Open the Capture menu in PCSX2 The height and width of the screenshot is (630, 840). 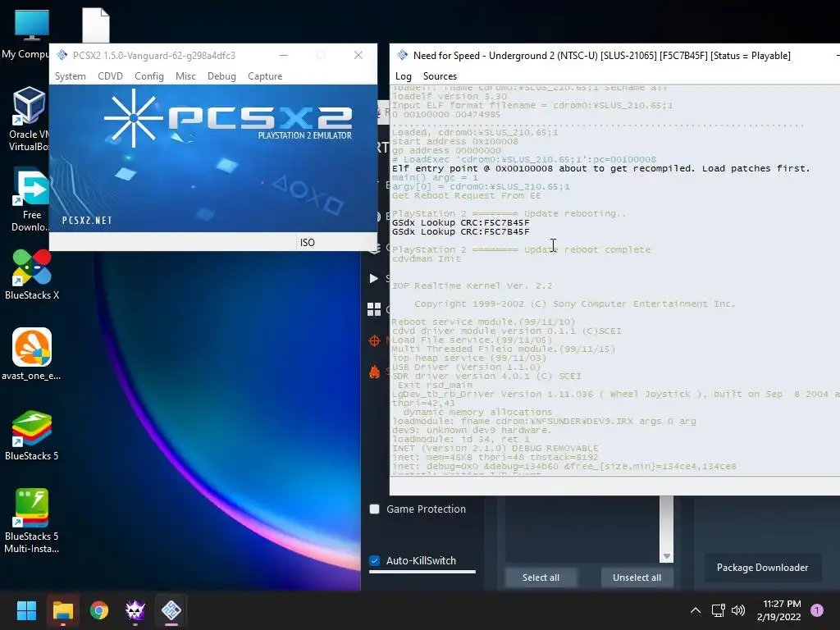point(265,76)
